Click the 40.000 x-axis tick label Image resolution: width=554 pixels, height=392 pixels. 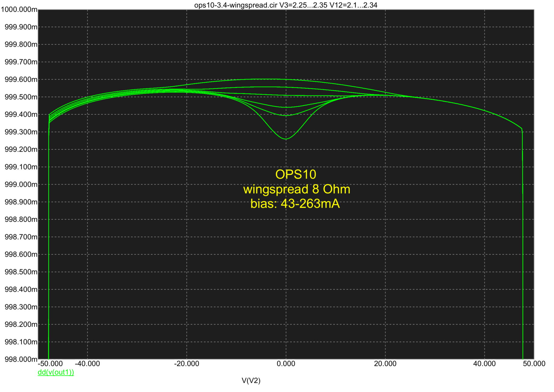tap(484, 364)
